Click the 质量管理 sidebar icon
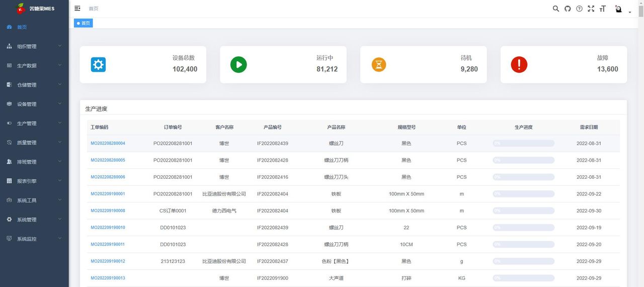 [9, 142]
